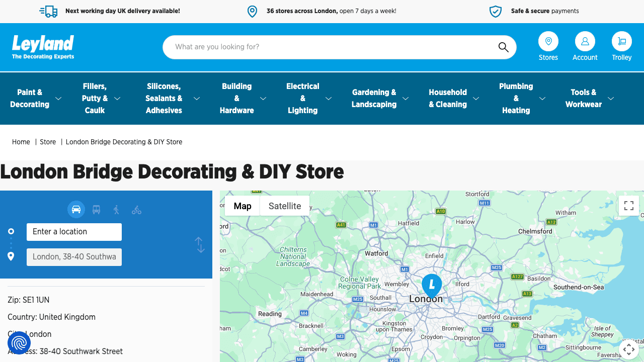Image resolution: width=644 pixels, height=362 pixels.
Task: Open the map camera controls button
Action: [x=629, y=349]
